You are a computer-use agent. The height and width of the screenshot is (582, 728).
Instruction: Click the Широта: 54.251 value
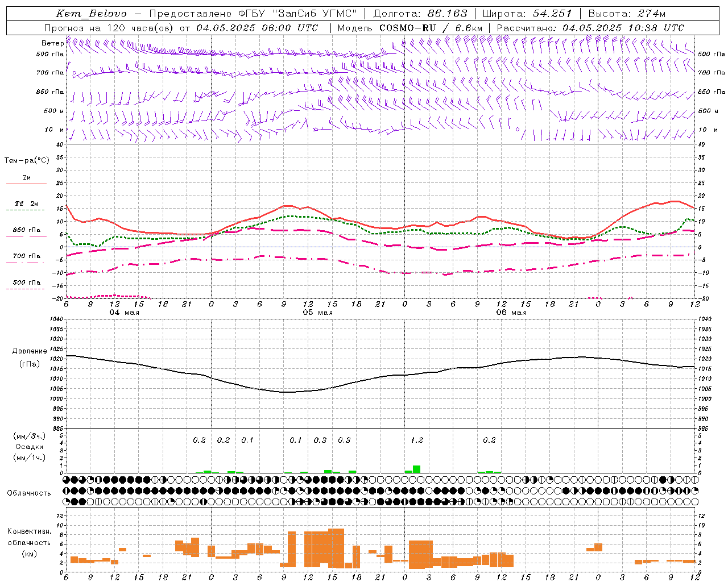click(x=527, y=14)
